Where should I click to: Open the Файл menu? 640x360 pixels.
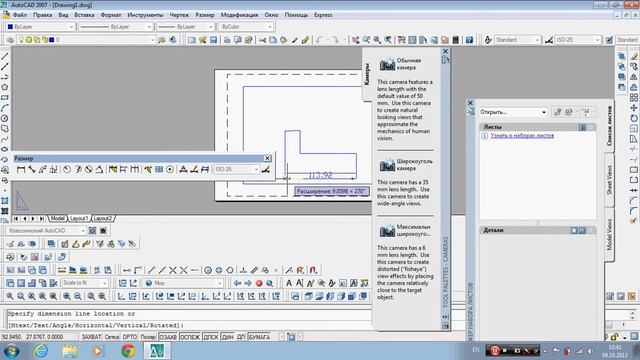(20, 15)
